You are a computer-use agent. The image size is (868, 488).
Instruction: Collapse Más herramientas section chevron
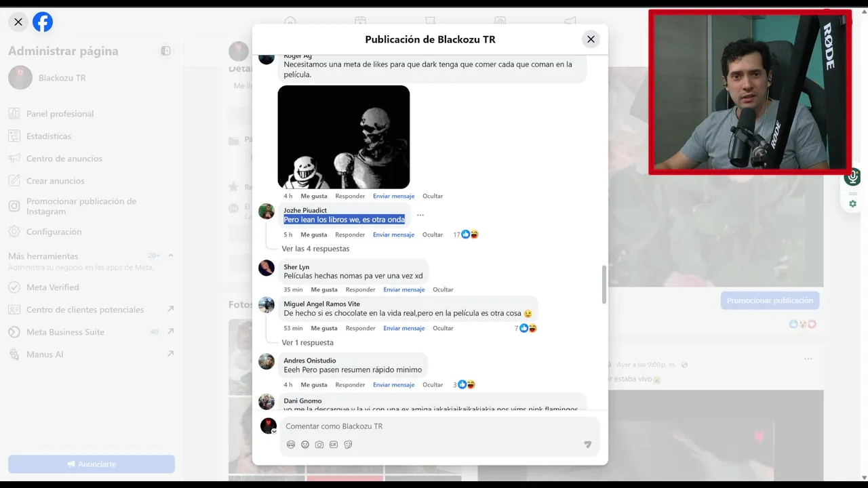(x=171, y=256)
